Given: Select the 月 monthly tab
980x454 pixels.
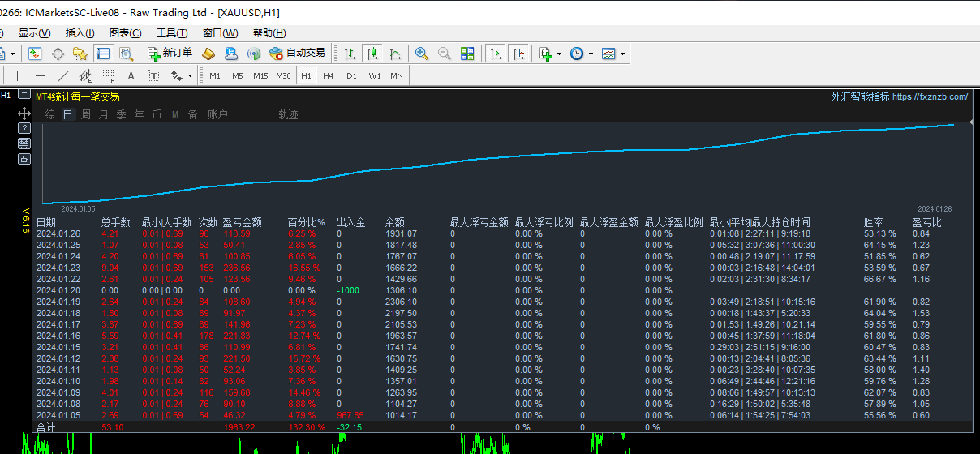Looking at the screenshot, I should click(x=103, y=114).
